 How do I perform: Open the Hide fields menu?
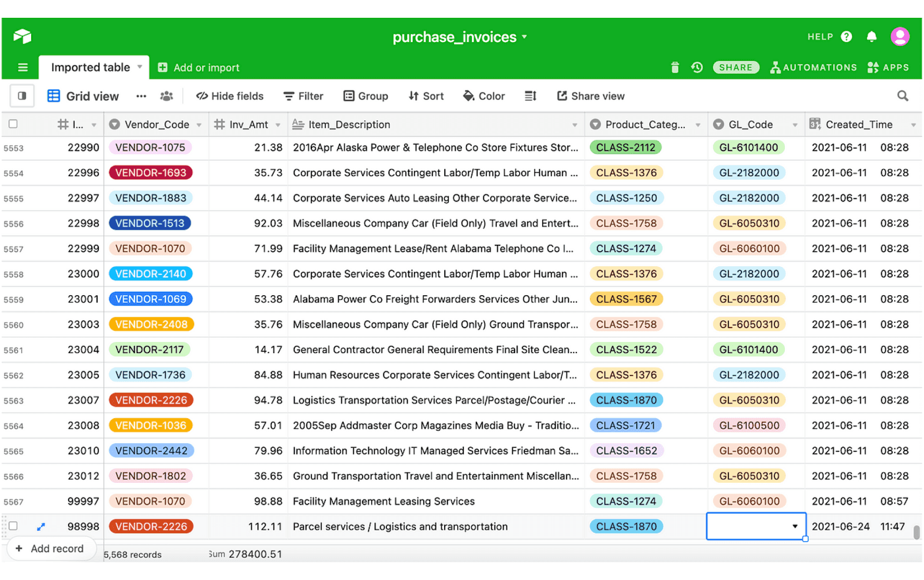(229, 96)
